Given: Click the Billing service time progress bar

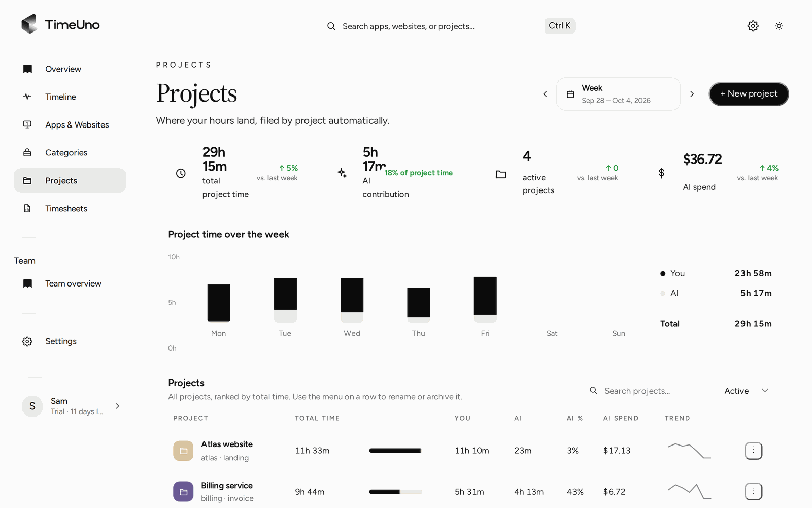Looking at the screenshot, I should 395,492.
